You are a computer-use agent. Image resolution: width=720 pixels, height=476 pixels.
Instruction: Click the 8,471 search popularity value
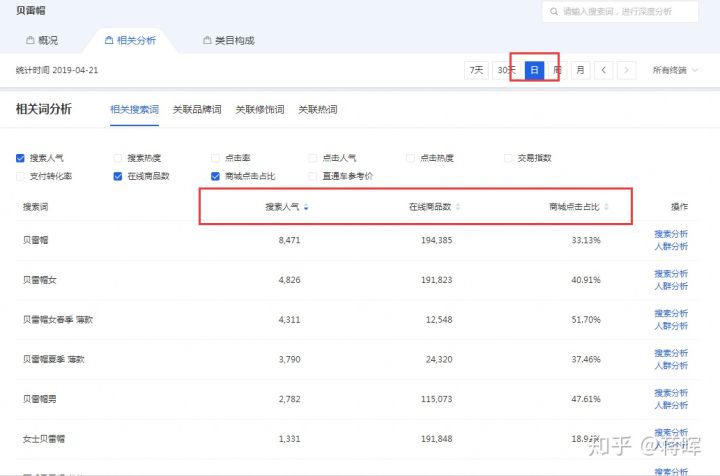(x=289, y=240)
